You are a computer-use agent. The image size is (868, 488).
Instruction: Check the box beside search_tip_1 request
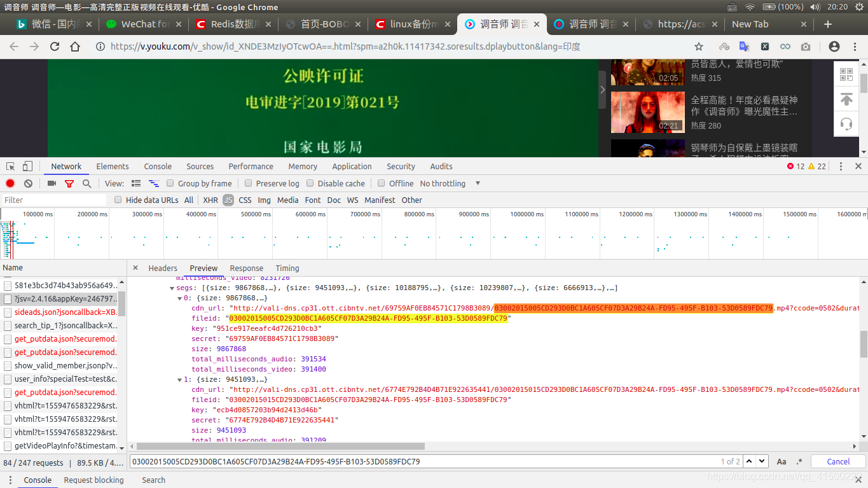tap(8, 326)
